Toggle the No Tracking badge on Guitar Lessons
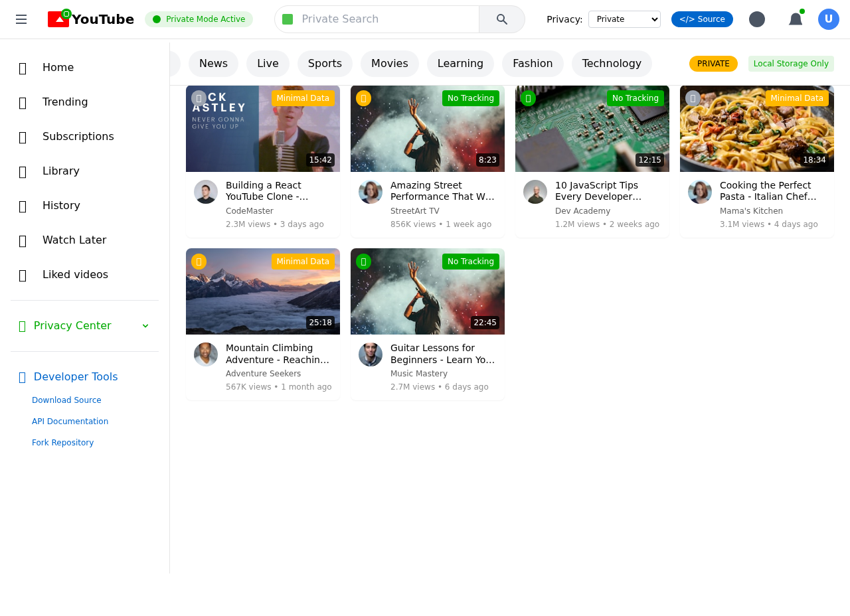The height and width of the screenshot is (616, 850). click(x=471, y=261)
